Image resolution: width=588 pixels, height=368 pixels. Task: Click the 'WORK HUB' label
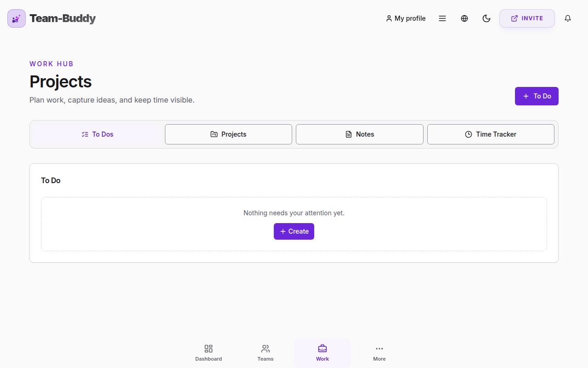click(51, 64)
